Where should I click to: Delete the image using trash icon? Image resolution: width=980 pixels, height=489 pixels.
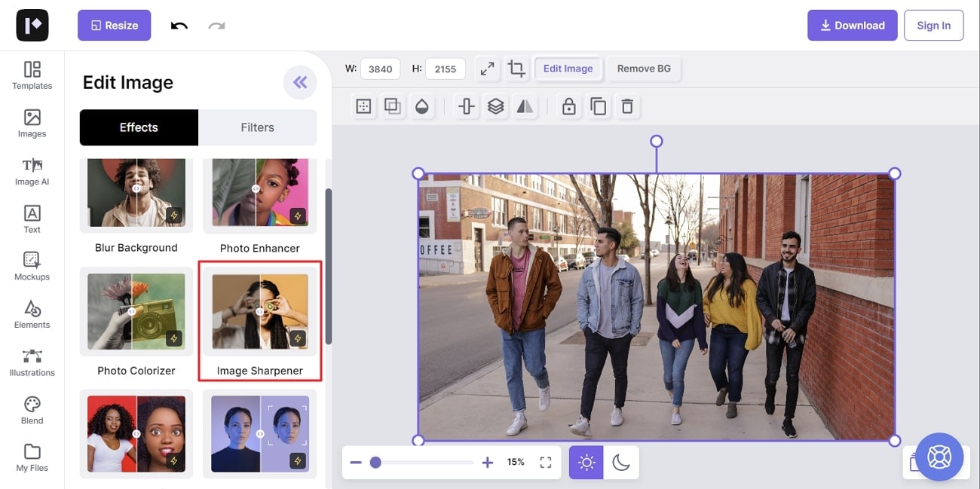pyautogui.click(x=626, y=107)
